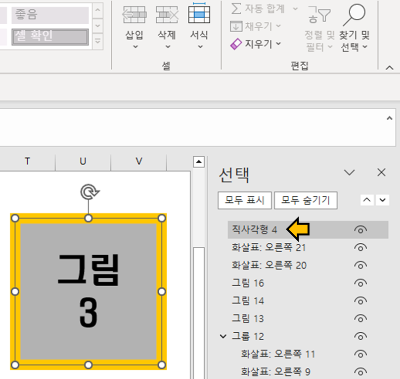Screen dimensions: 400x379
Task: Click the vertical scrollbar thumb of the sheet
Action: click(199, 313)
